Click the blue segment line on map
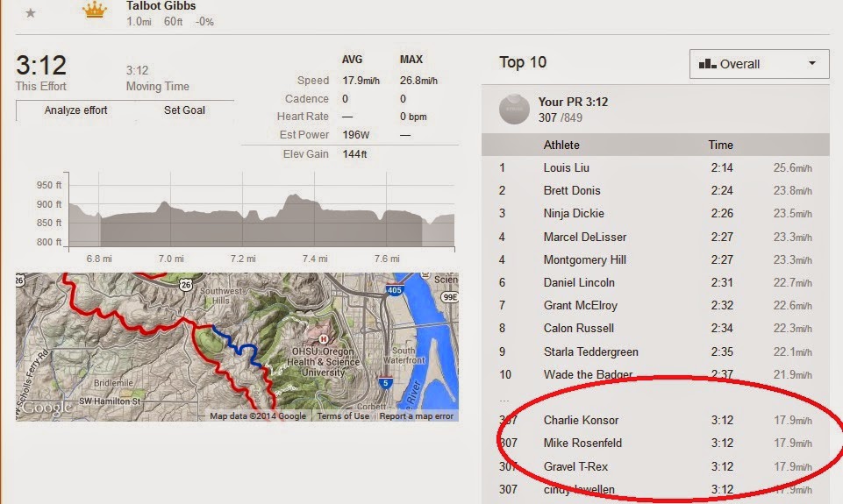Image resolution: width=843 pixels, height=504 pixels. (x=239, y=346)
